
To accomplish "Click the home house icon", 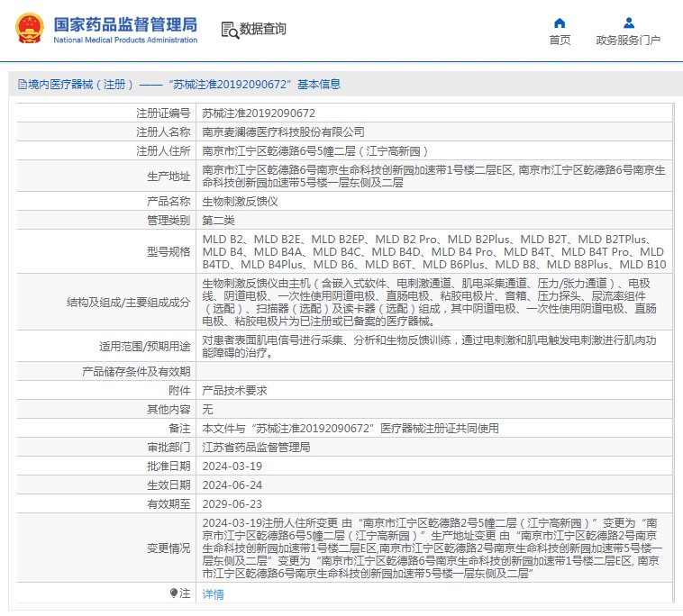I will point(560,23).
